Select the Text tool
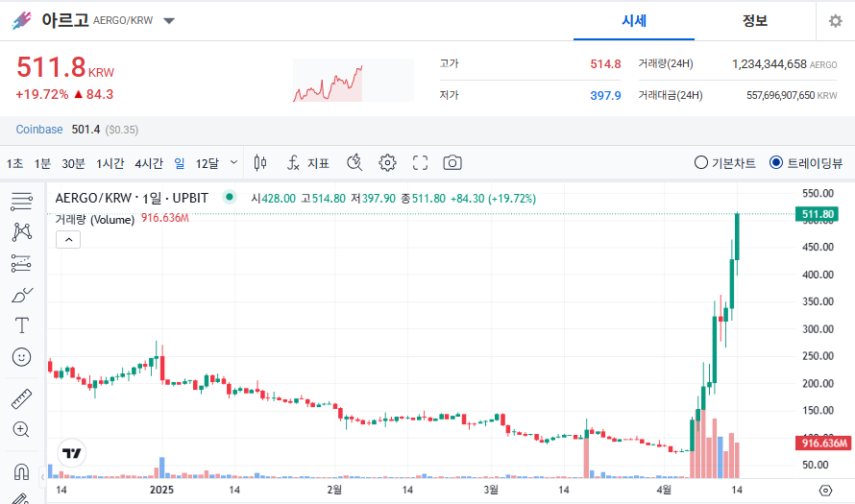Viewport: 855px width, 504px height. click(21, 325)
